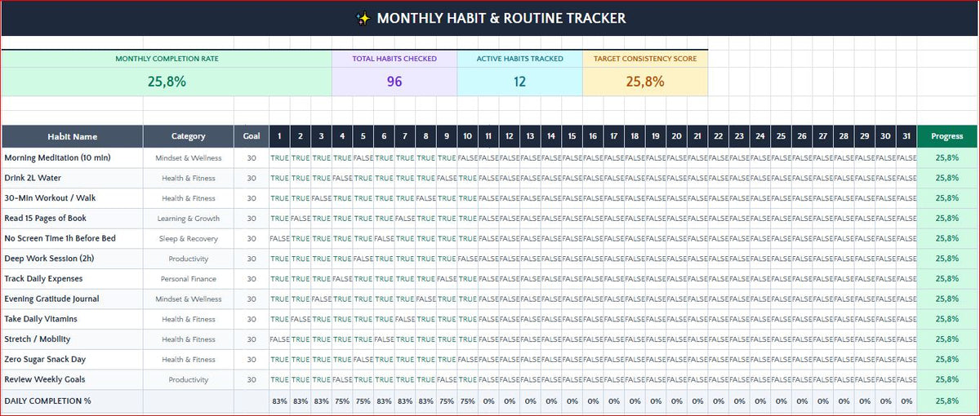Click the Sleep & Recovery category cell

189,238
